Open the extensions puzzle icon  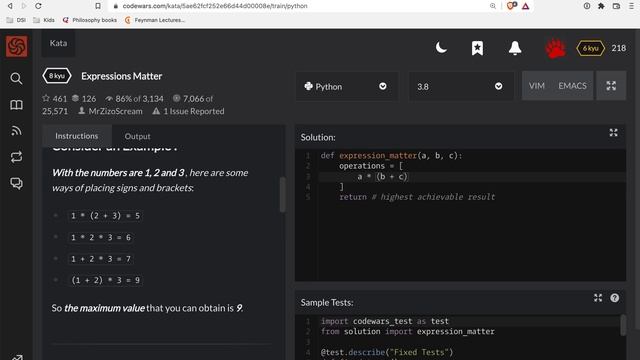(x=601, y=6)
